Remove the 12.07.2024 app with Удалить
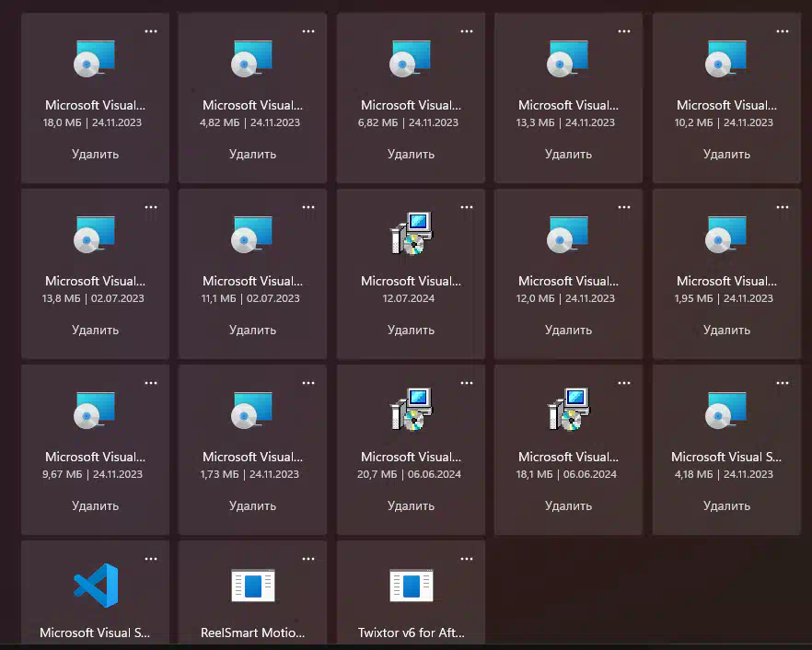812x650 pixels. tap(412, 331)
